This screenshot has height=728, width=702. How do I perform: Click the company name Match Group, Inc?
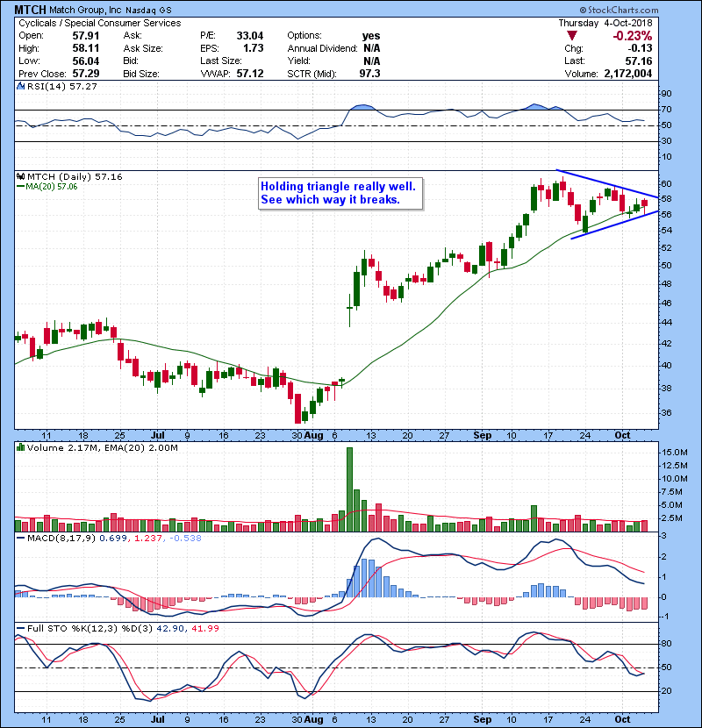coord(85,10)
